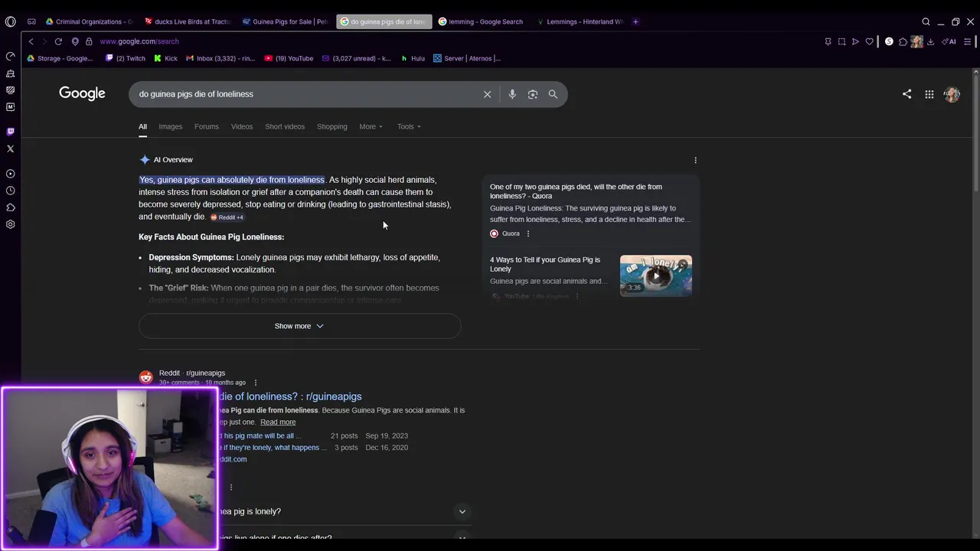Open Storage Google Drive bookmark

pos(60,58)
